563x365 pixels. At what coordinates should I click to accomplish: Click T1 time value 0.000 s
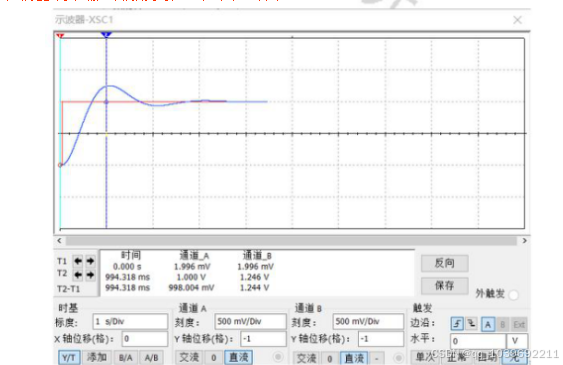[127, 267]
